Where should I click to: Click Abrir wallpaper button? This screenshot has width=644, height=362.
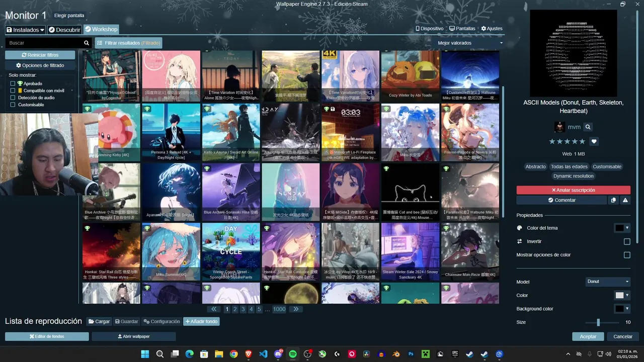pos(134,336)
